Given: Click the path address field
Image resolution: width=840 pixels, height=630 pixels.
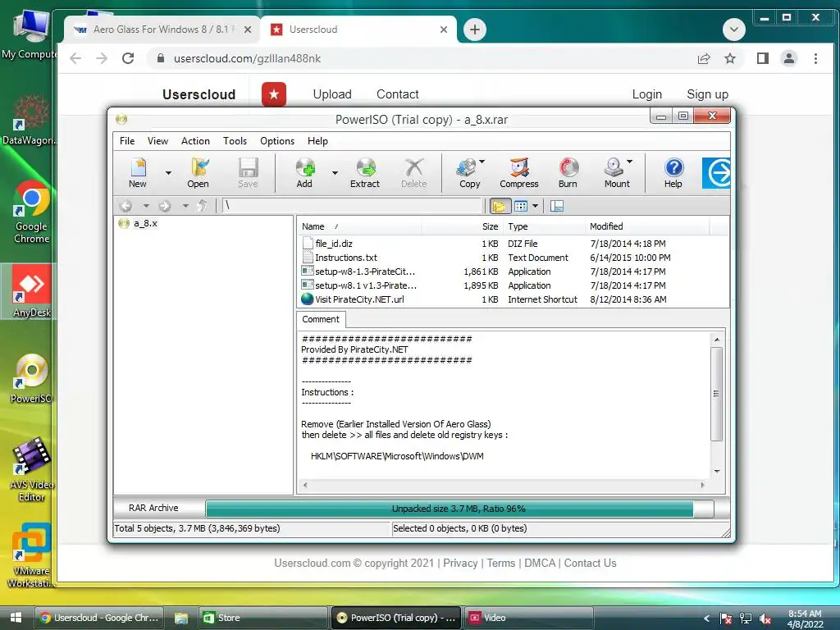Looking at the screenshot, I should (352, 206).
